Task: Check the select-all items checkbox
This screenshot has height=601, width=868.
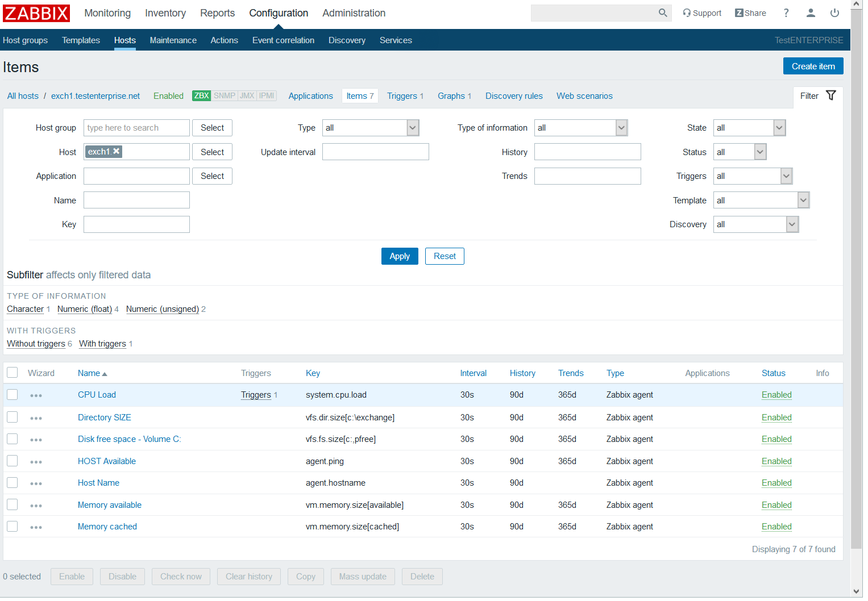Action: (x=13, y=373)
